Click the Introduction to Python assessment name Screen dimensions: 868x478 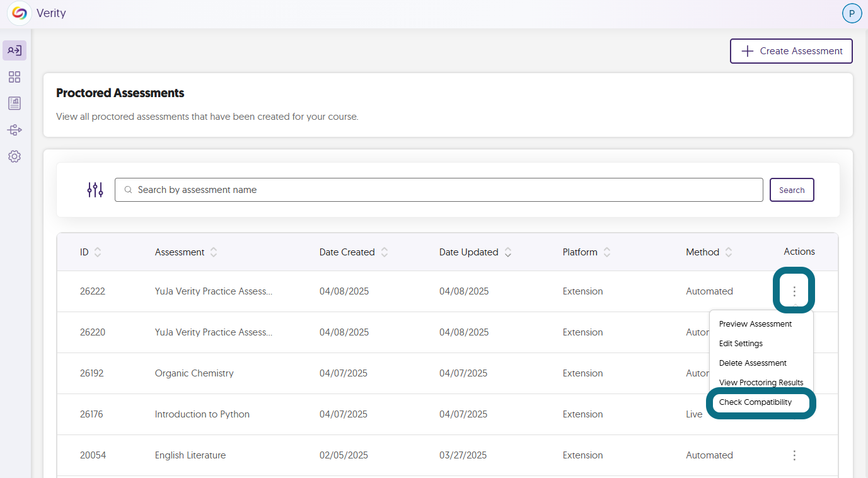[x=202, y=414]
